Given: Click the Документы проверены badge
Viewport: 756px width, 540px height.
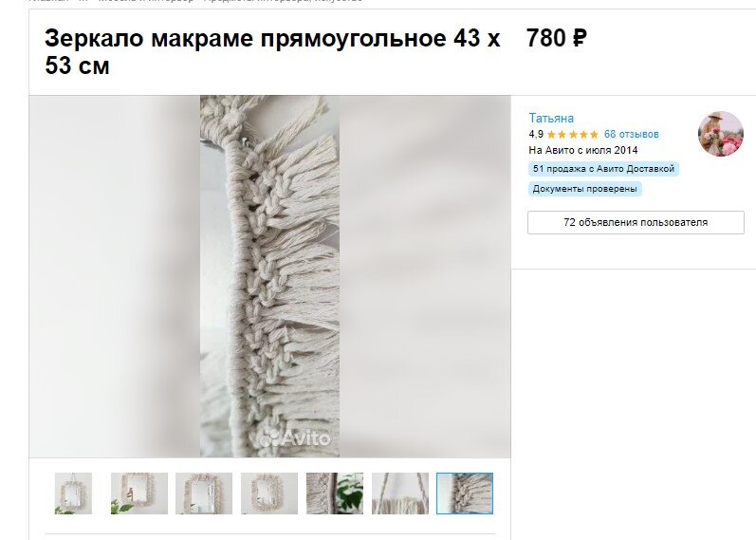Looking at the screenshot, I should pyautogui.click(x=585, y=189).
